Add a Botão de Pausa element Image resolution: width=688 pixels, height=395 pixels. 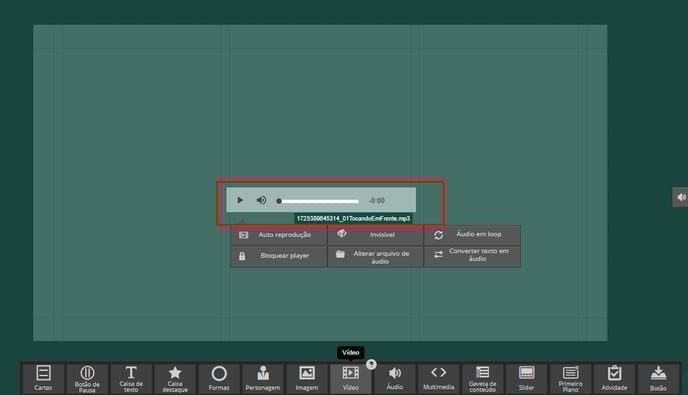click(87, 378)
